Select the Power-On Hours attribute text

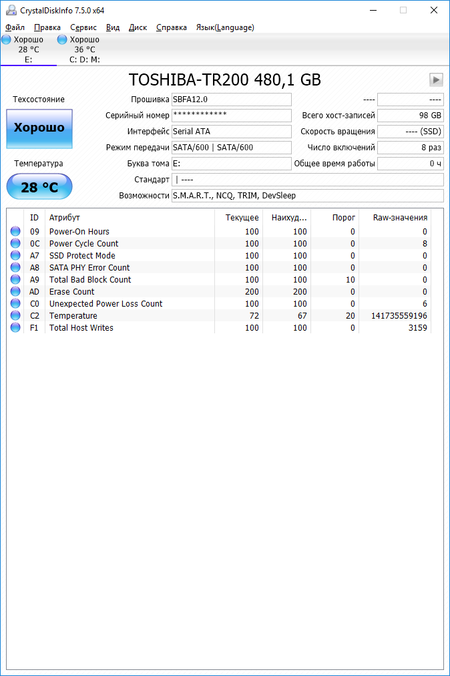pyautogui.click(x=79, y=232)
